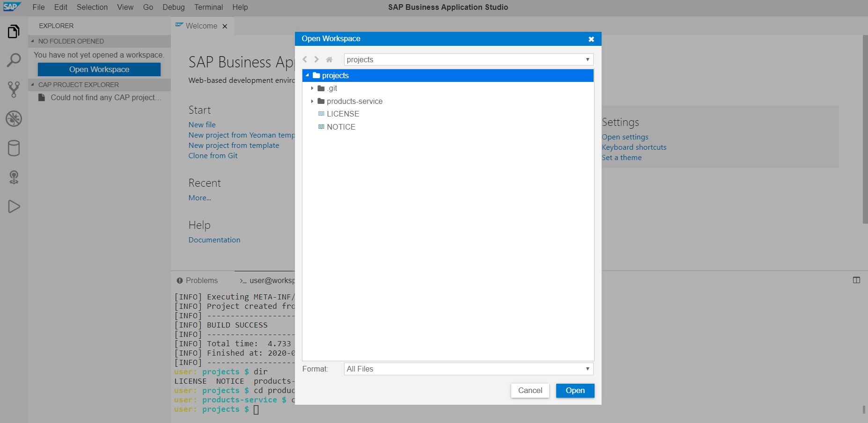Go back in Open Workspace dialog
The image size is (868, 423).
click(x=305, y=59)
